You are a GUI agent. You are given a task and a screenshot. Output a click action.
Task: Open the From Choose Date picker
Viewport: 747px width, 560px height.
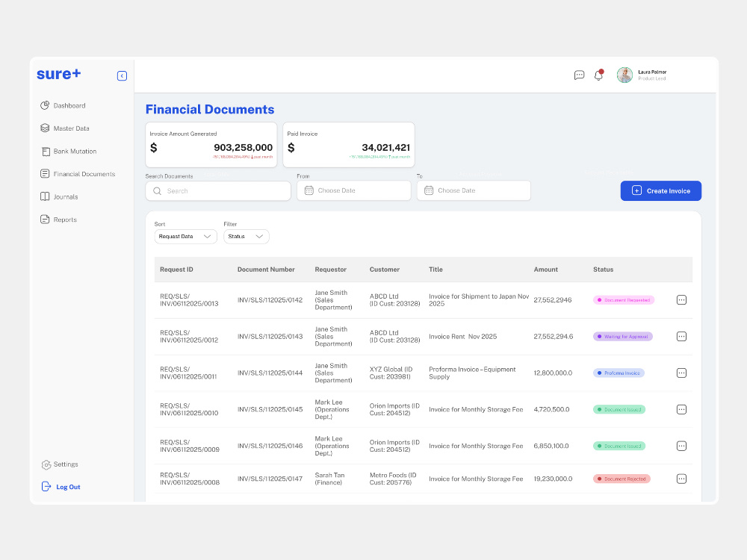click(353, 190)
